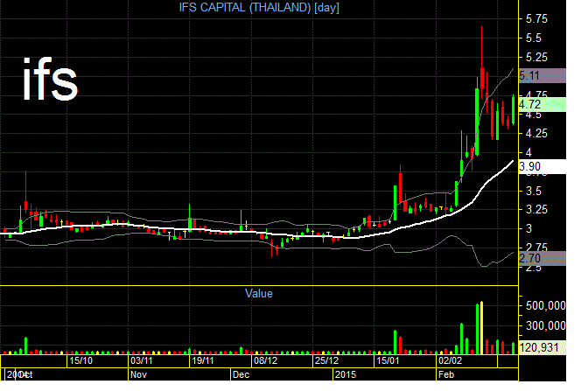Select the Dec month label

[241, 374]
